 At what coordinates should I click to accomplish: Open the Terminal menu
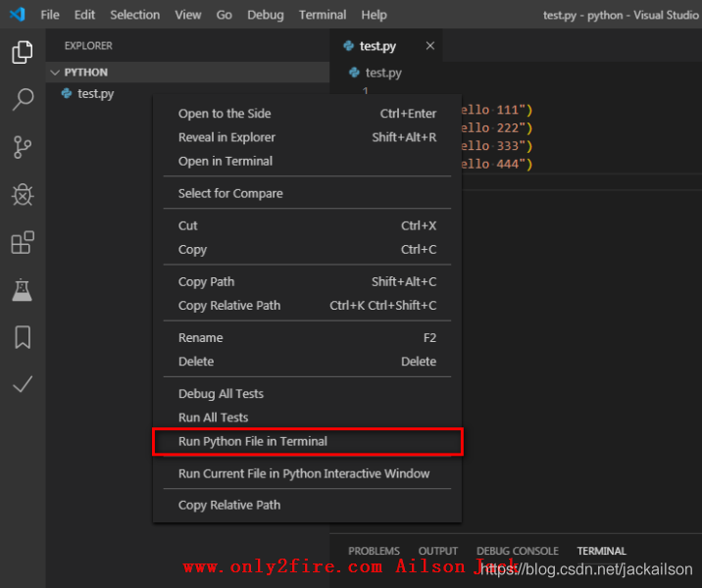pos(323,15)
